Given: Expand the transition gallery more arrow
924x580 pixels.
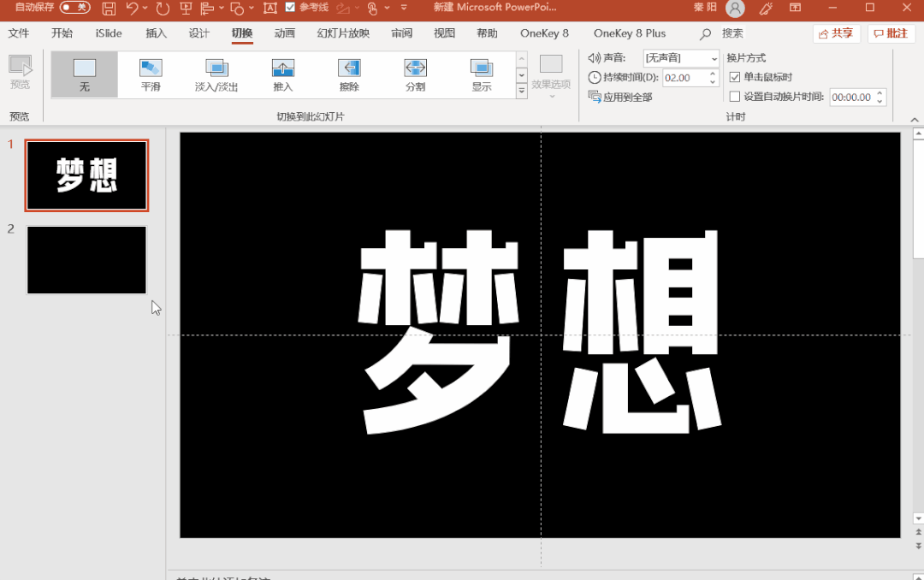Looking at the screenshot, I should point(522,90).
